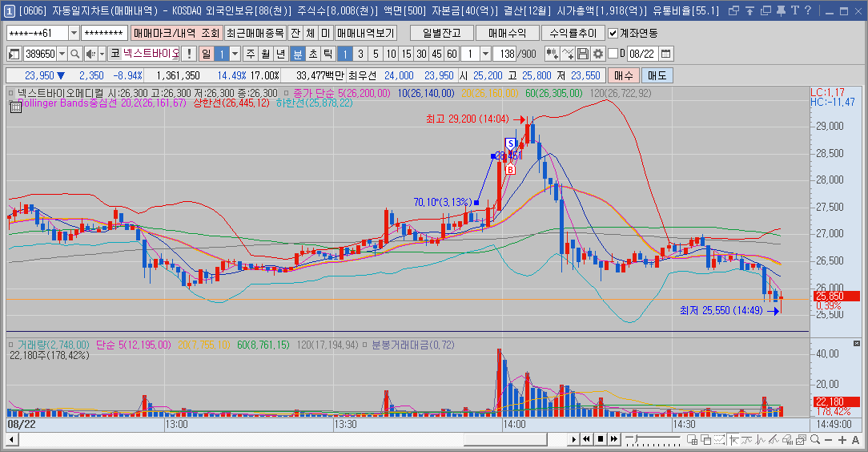Click the bottom toolbar zoom magnifier icon

pyautogui.click(x=815, y=440)
